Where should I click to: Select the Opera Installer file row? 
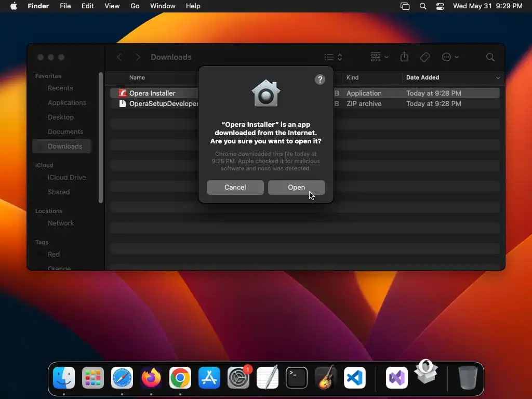point(304,93)
